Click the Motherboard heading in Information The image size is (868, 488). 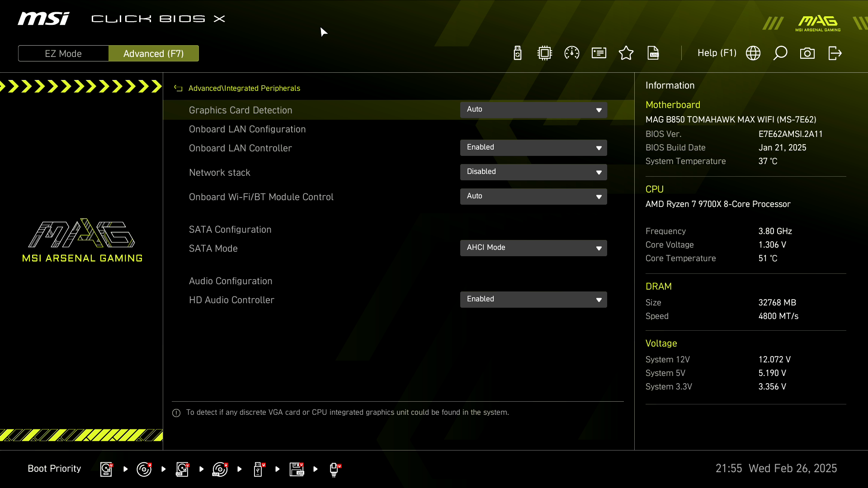coord(673,105)
